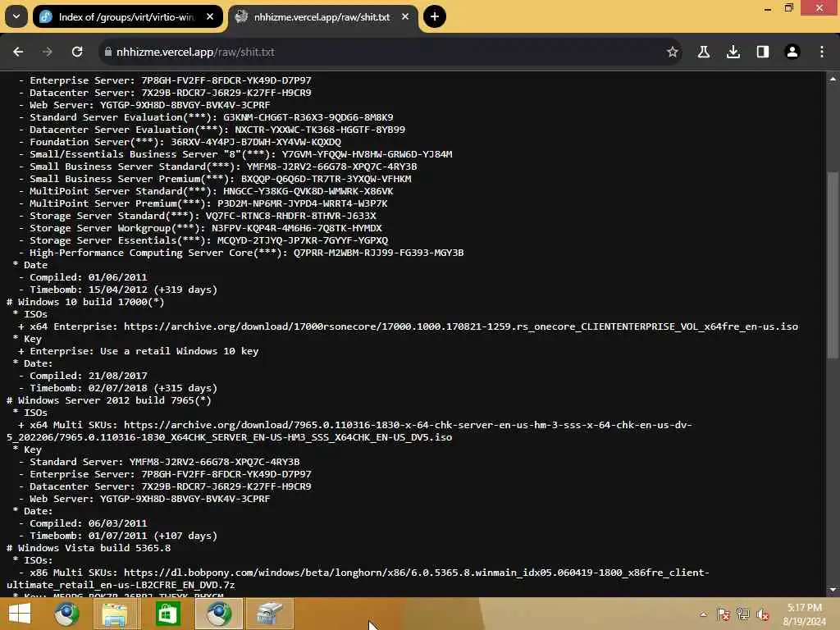Go back to the previous page

pos(18,52)
